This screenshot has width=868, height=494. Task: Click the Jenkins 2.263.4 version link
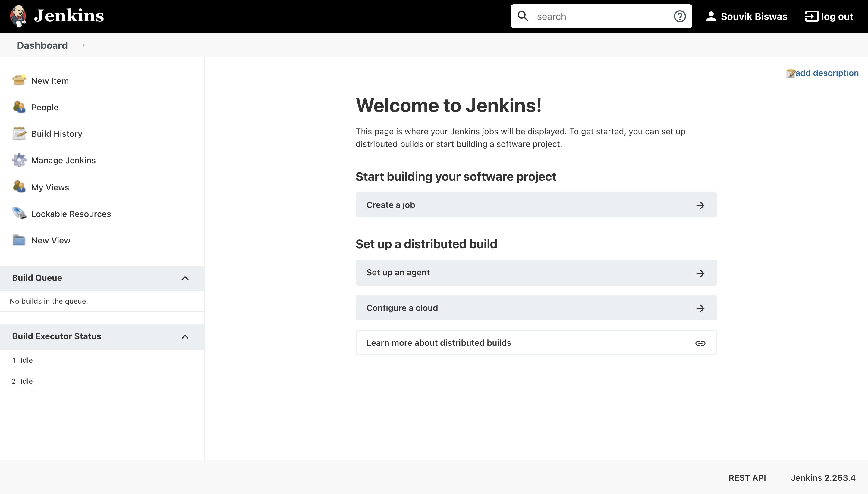point(823,478)
